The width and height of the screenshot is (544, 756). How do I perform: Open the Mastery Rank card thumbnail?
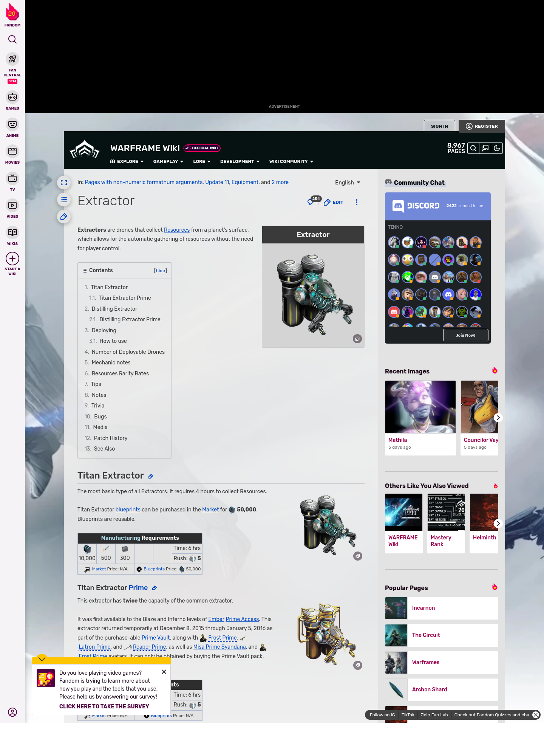tap(446, 512)
